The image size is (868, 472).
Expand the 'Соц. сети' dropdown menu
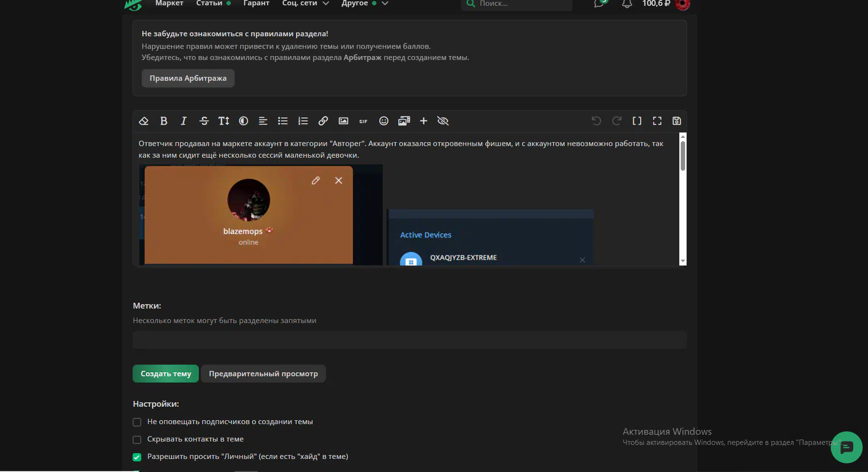pos(305,3)
